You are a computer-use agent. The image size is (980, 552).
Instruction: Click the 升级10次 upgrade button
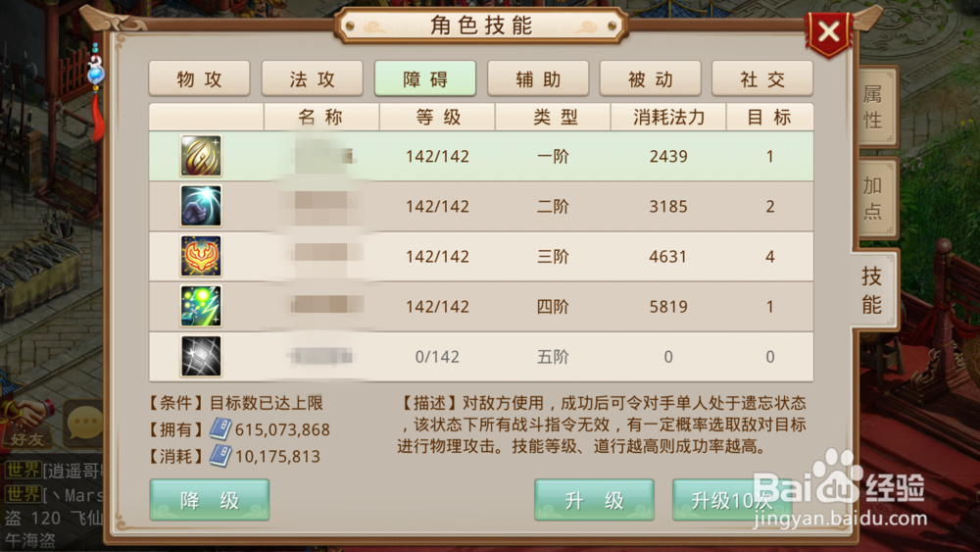pos(731,499)
